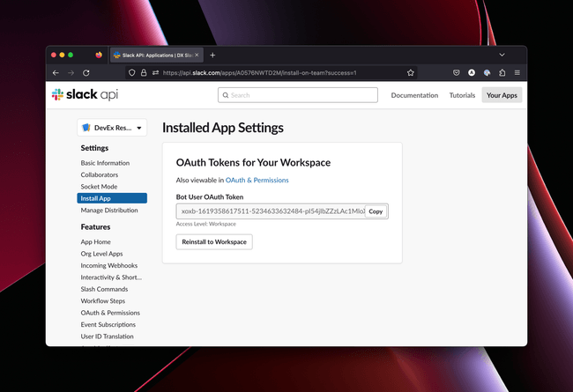573x392 pixels.
Task: Open User ID Translation feature
Action: coord(107,337)
